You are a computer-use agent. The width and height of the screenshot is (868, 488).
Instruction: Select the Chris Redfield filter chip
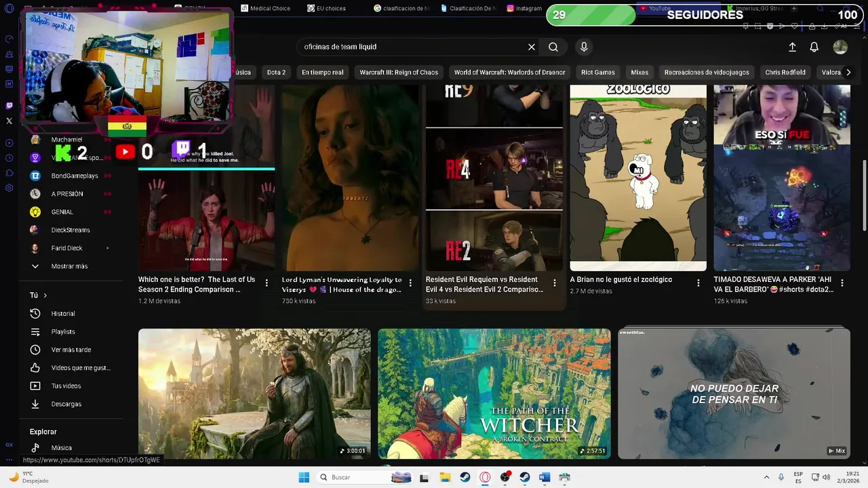coord(785,73)
